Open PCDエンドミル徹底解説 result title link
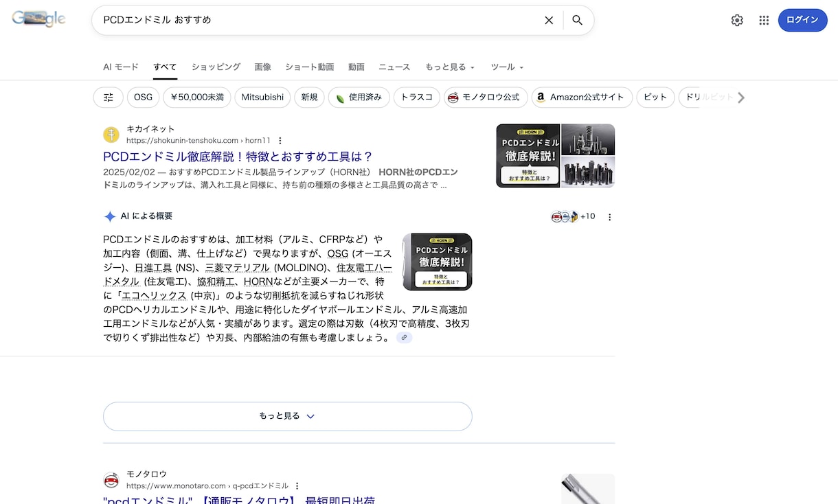The width and height of the screenshot is (838, 504). click(238, 157)
